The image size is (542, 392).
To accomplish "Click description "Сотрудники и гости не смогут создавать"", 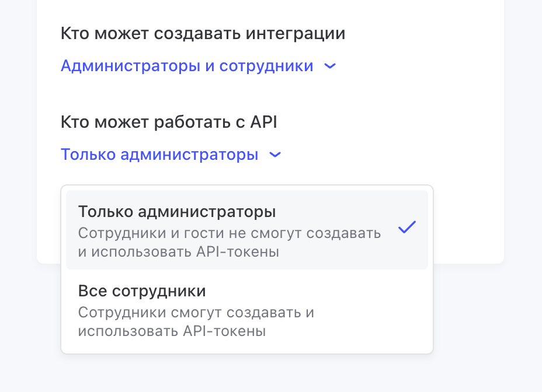I will (230, 233).
